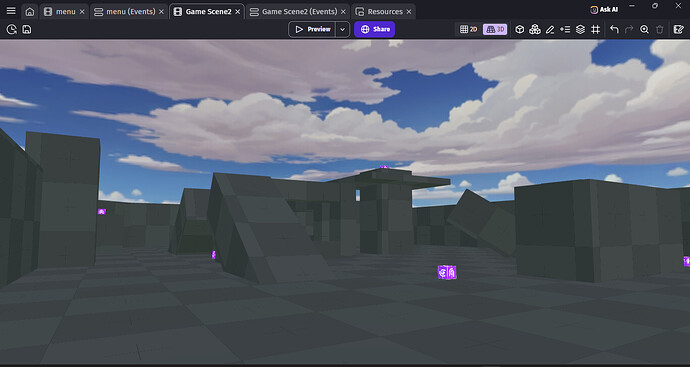Screen dimensions: 690x367
Task: Toggle the grid hash icon
Action: (x=595, y=29)
